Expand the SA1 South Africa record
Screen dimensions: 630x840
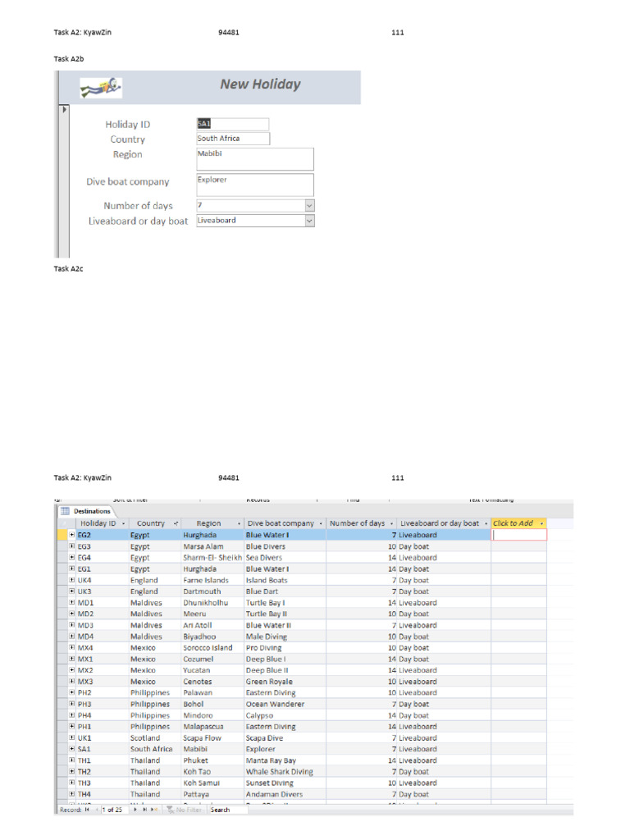[x=72, y=749]
